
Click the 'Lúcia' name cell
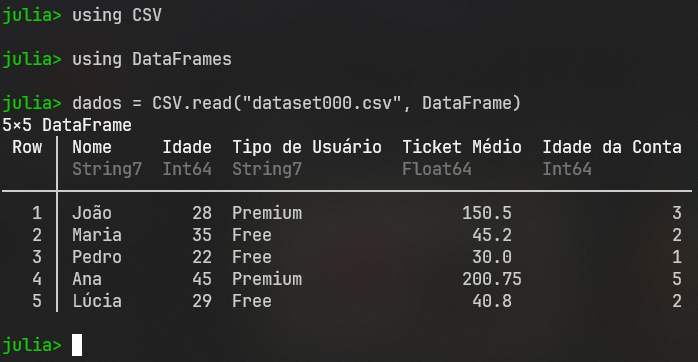click(97, 301)
